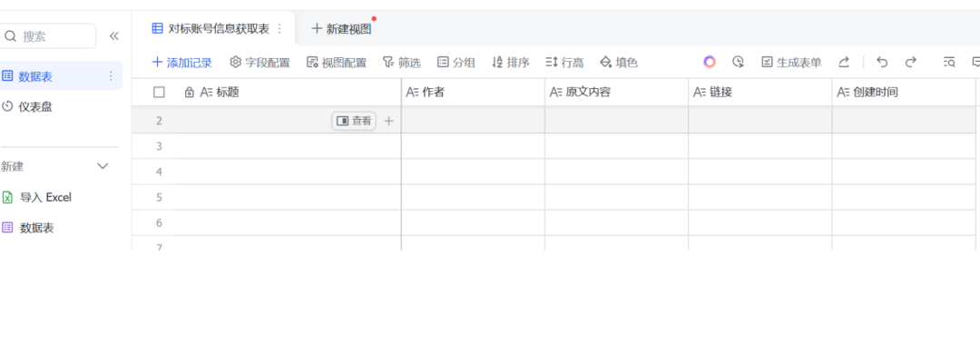Open 填色 fill color options
Image resolution: width=980 pixels, height=345 pixels.
(619, 63)
